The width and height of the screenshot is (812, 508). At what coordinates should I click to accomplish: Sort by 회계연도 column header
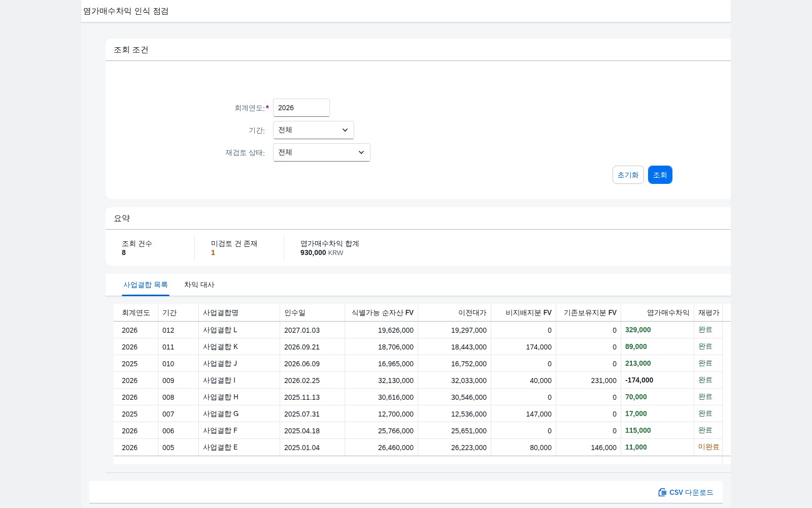point(136,313)
